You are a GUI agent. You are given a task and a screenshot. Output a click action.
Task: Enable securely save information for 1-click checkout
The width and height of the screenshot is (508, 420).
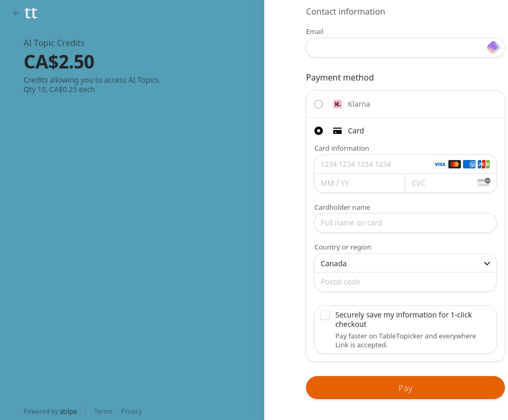325,315
